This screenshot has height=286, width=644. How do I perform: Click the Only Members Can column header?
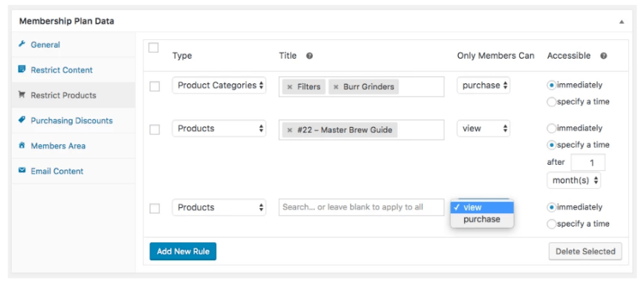click(x=496, y=56)
